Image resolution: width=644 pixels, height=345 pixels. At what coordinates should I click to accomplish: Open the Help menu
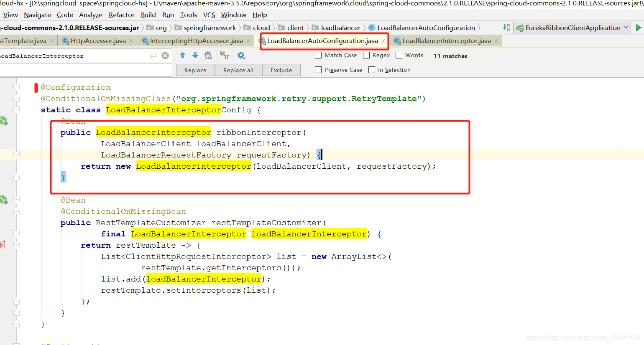point(260,15)
